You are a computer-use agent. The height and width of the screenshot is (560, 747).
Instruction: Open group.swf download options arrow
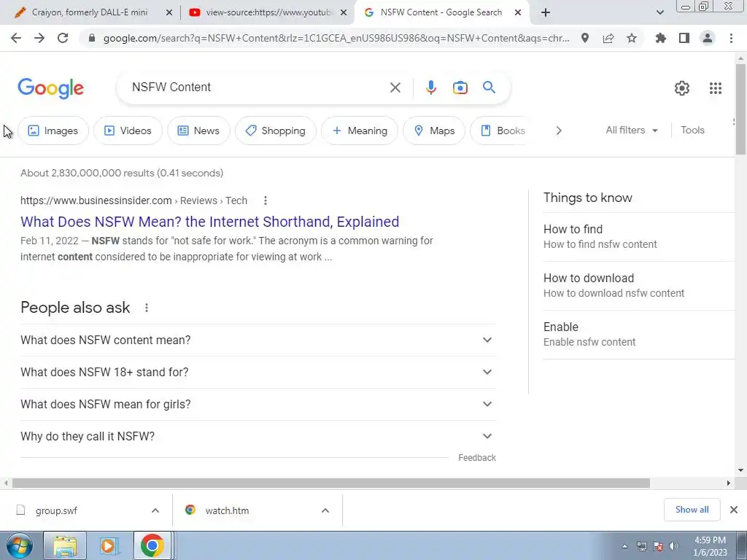coord(155,510)
